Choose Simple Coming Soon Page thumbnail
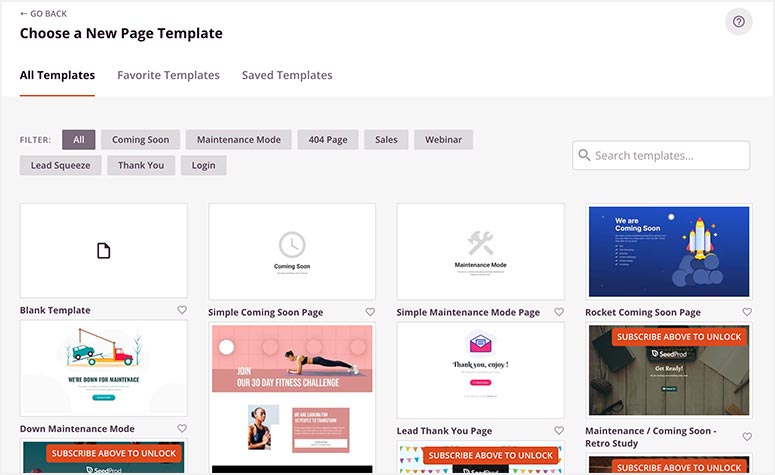The width and height of the screenshot is (775, 475). [292, 252]
